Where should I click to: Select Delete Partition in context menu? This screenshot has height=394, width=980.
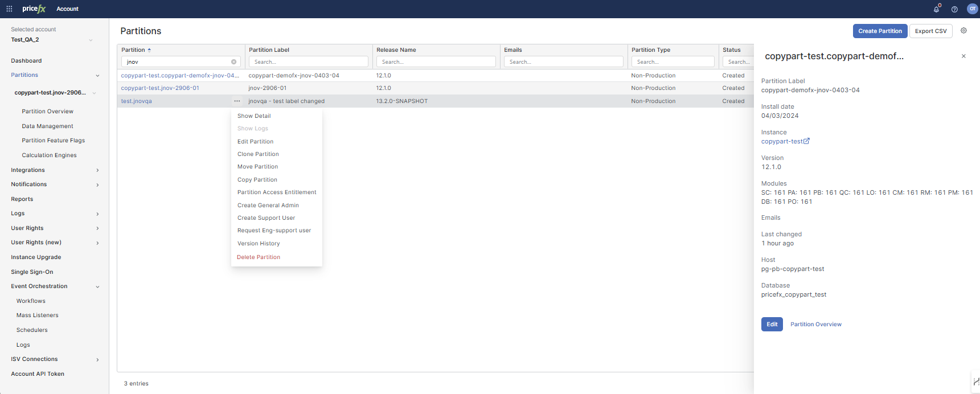[x=259, y=257]
